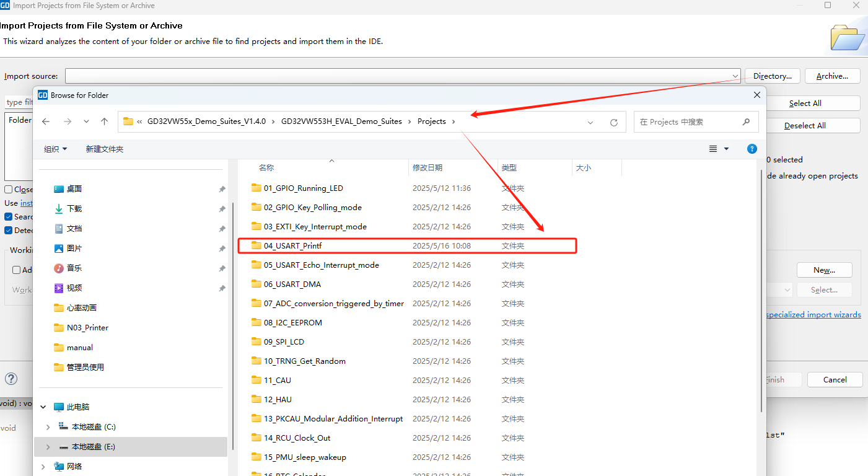This screenshot has width=868, height=476.
Task: Click the wizard help question mark icon
Action: pos(11,379)
